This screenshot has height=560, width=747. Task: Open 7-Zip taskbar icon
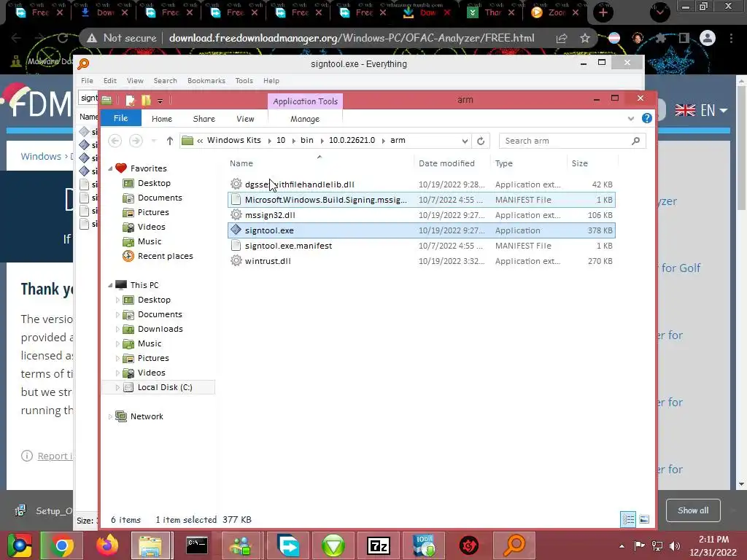pos(379,545)
